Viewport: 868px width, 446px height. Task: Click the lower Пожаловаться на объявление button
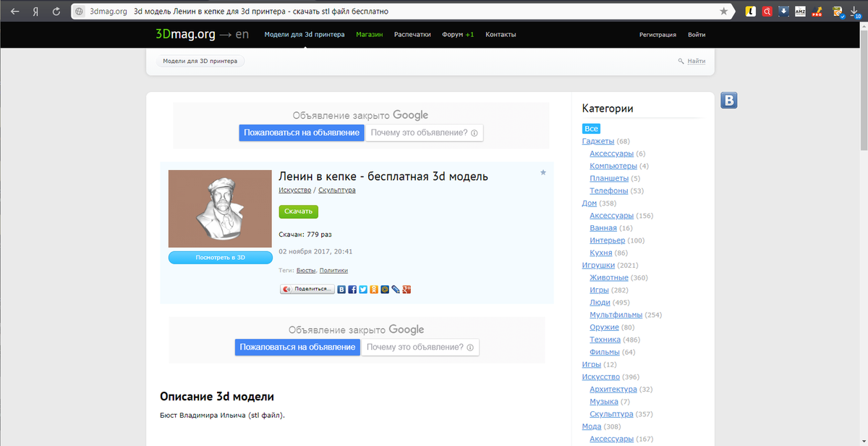tap(297, 347)
